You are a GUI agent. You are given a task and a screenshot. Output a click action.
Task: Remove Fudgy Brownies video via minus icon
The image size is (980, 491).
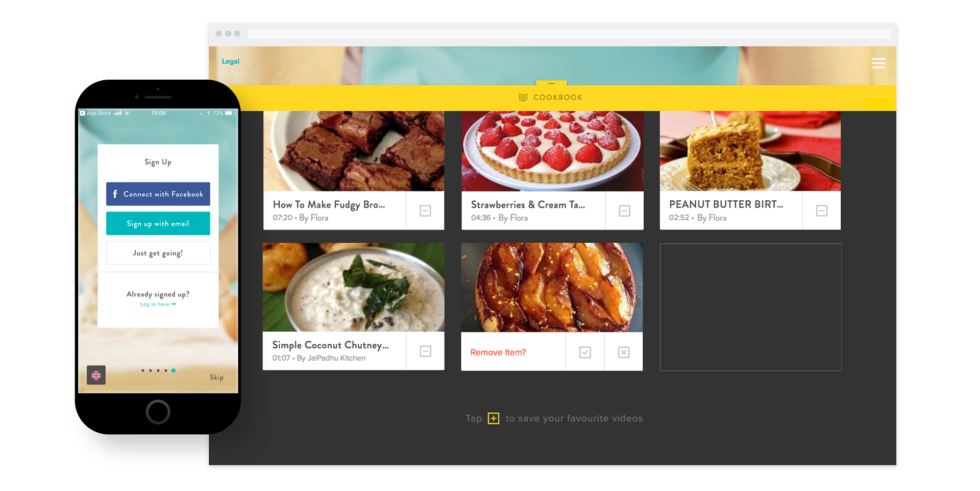coord(425,211)
